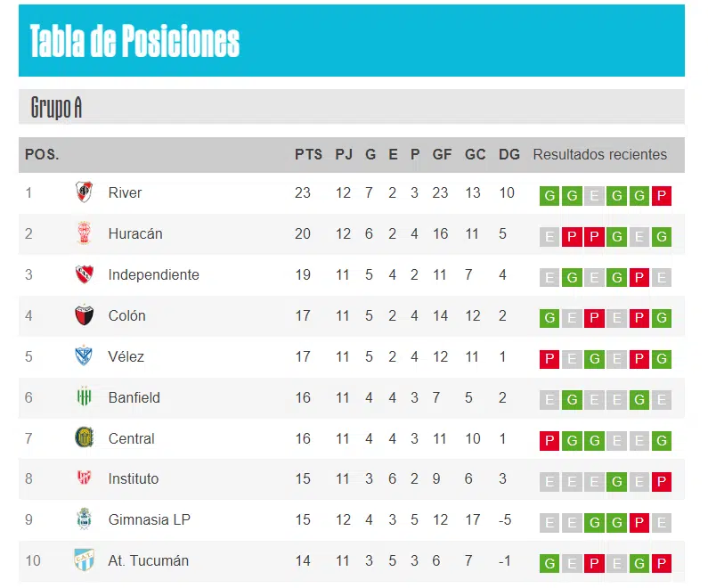Click the At. Tucumán team crest
The image size is (708, 588).
[x=84, y=559]
